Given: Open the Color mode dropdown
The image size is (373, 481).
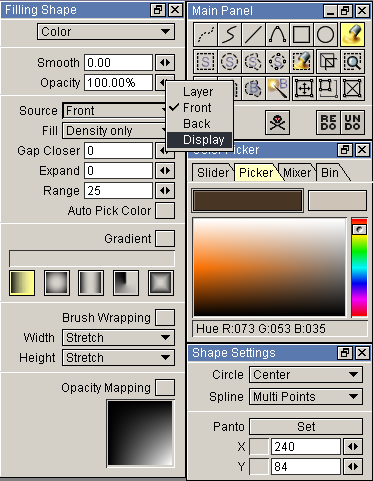Looking at the screenshot, I should tap(106, 32).
